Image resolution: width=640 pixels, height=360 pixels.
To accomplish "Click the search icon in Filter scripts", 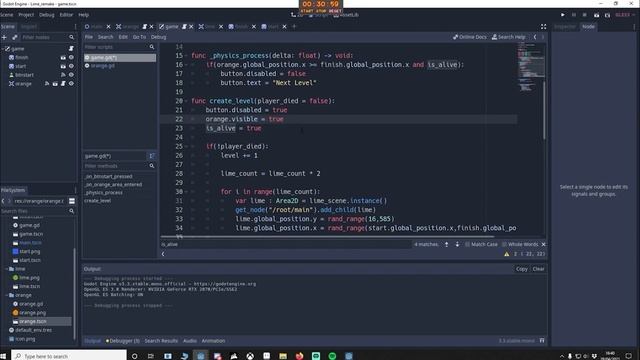I will click(x=152, y=47).
